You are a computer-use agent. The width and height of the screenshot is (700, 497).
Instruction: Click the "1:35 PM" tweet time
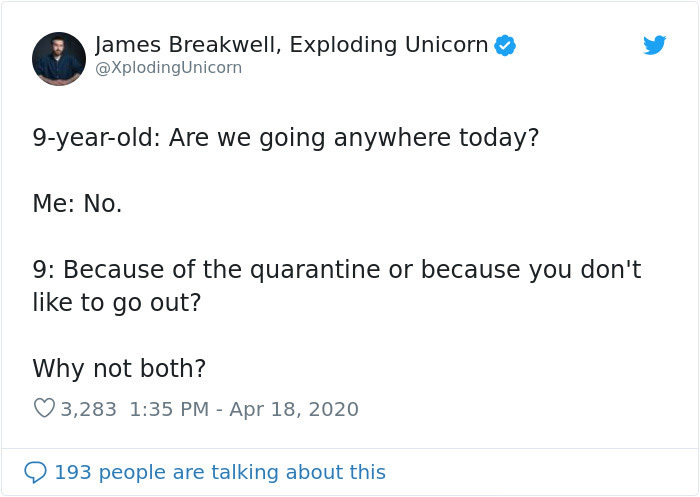point(167,409)
